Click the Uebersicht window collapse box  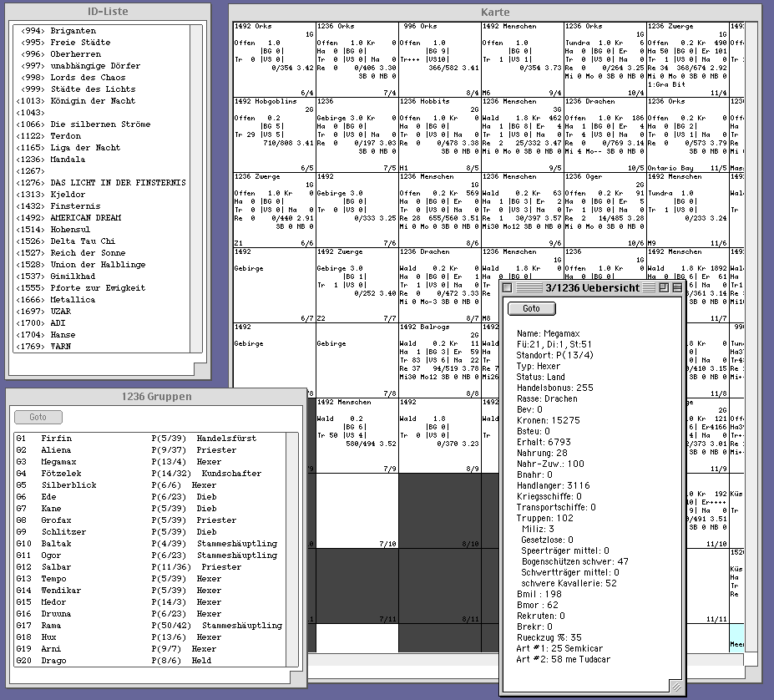pos(677,288)
